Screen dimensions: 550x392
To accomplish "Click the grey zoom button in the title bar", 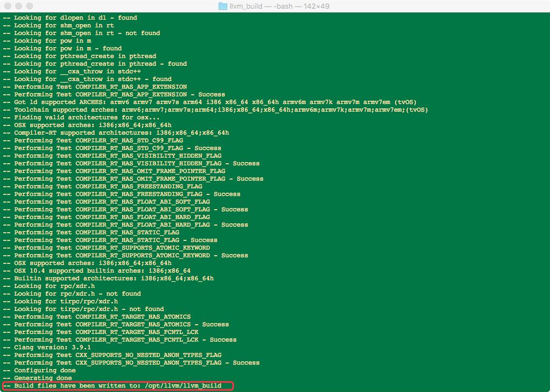I will coord(30,6).
